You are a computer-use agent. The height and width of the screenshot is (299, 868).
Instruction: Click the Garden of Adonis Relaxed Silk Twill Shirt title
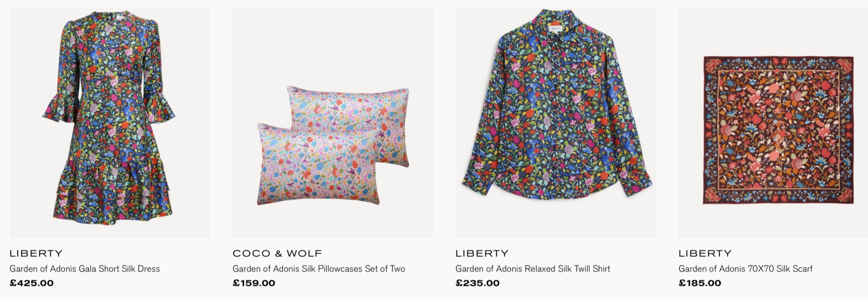point(533,269)
